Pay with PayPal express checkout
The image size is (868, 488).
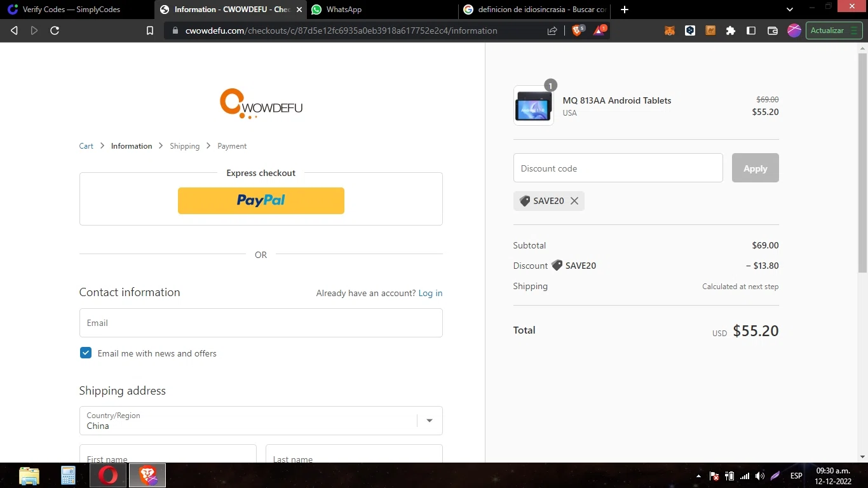click(261, 201)
